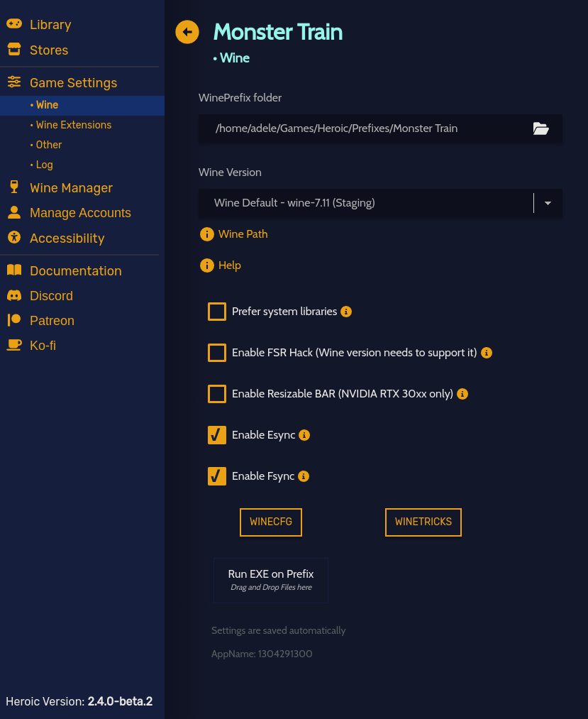Uncheck the Enable Esync checkbox

click(217, 435)
